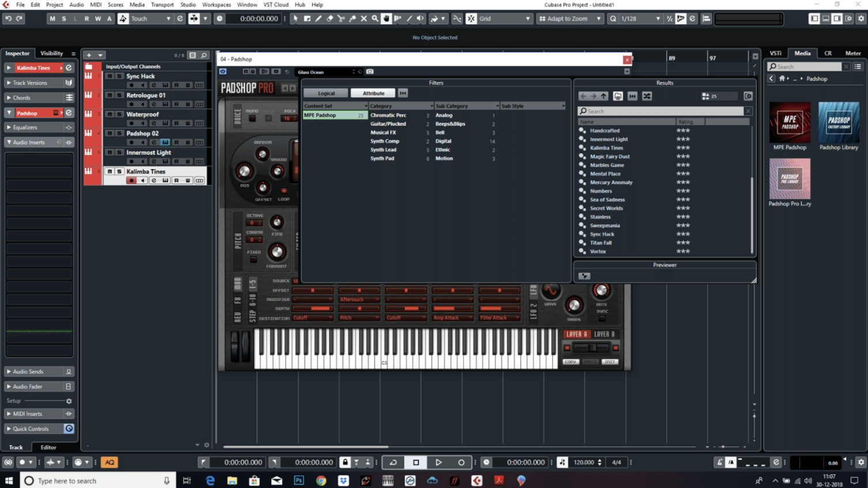
Task: Toggle global Read R automation button in toolbar
Action: 86,18
